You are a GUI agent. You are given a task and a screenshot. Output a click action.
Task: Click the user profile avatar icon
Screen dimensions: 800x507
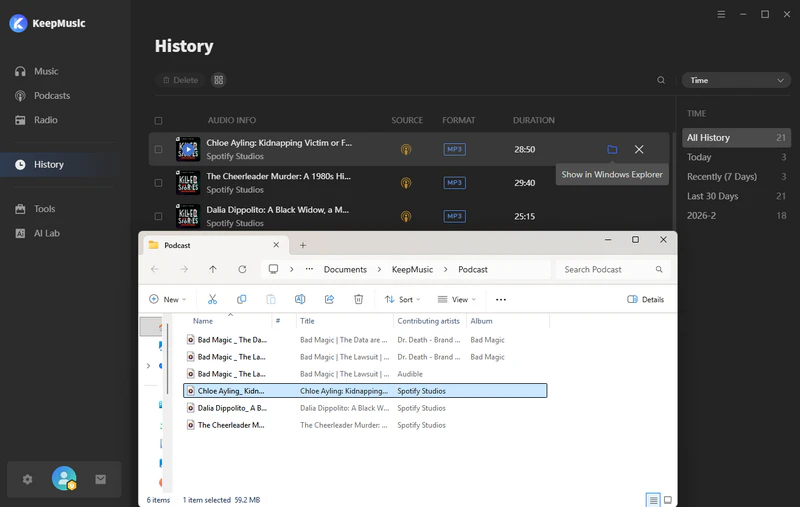[64, 479]
